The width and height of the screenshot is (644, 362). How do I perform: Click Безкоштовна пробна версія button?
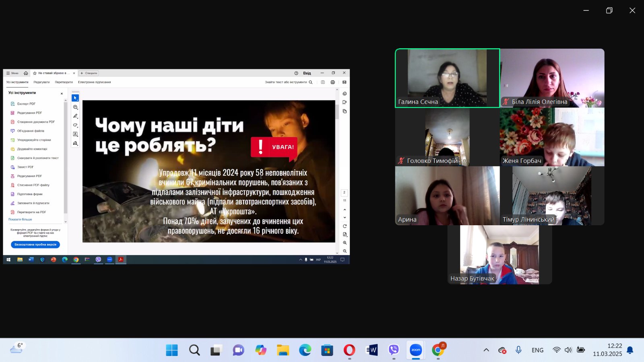[x=35, y=245]
